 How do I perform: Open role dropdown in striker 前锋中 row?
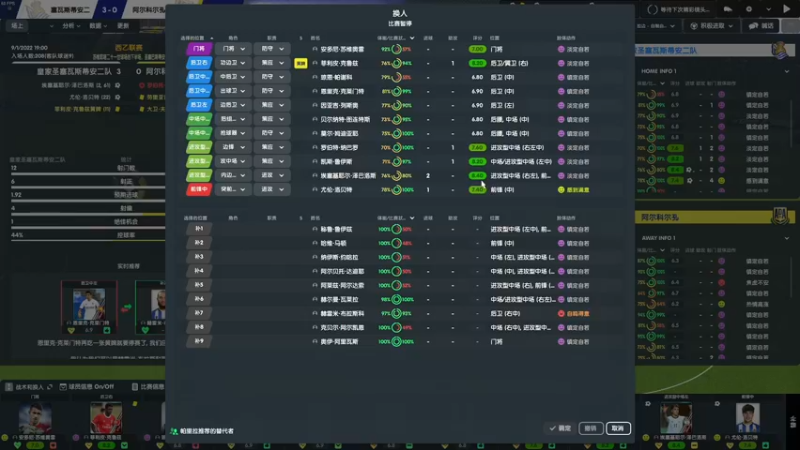[233, 189]
